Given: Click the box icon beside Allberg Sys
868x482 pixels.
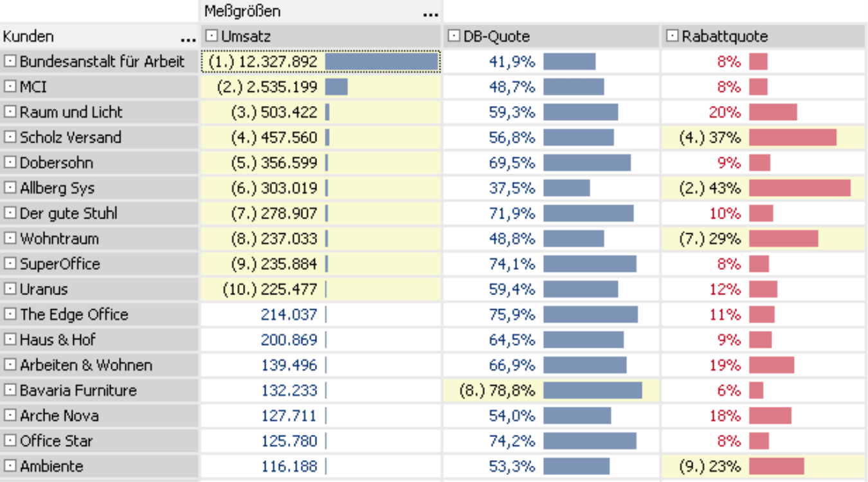Looking at the screenshot, I should point(10,188).
